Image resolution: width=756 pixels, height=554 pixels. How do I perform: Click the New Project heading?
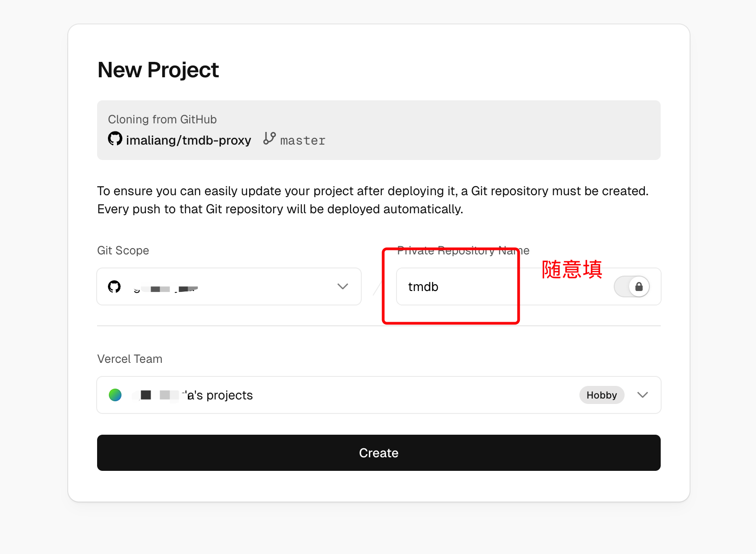(158, 70)
